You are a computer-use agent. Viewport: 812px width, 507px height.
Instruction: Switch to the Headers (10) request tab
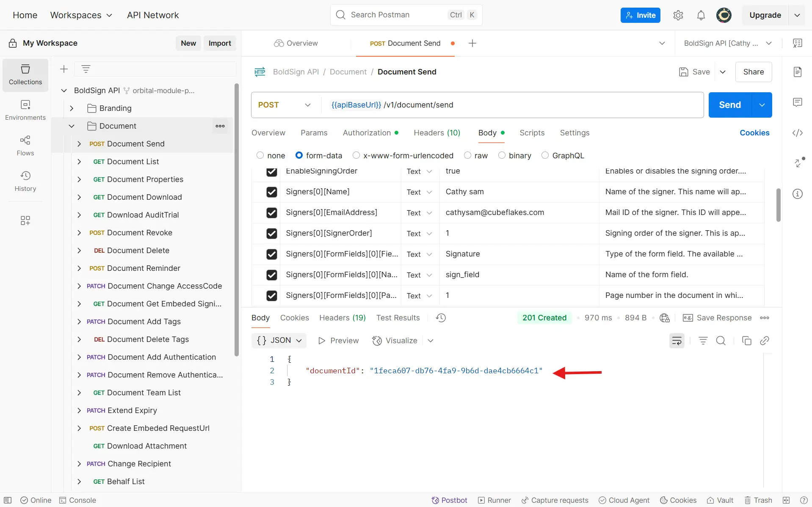pyautogui.click(x=437, y=133)
